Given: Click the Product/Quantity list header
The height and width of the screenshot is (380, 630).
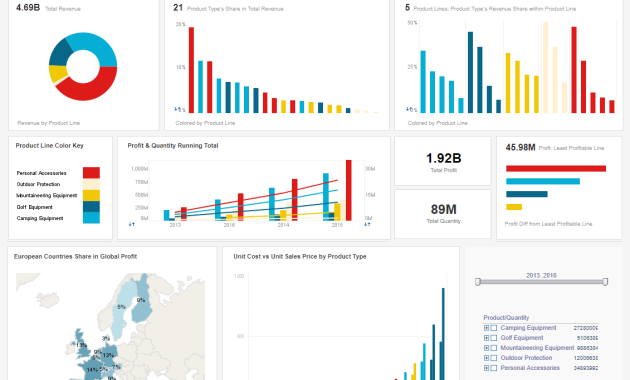Looking at the screenshot, I should [x=506, y=317].
